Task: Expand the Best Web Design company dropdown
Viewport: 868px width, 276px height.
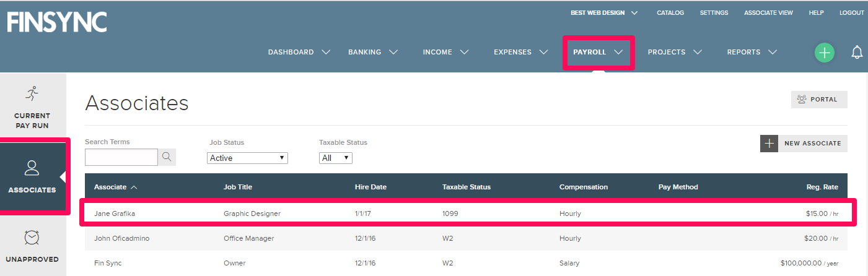Action: pyautogui.click(x=604, y=12)
